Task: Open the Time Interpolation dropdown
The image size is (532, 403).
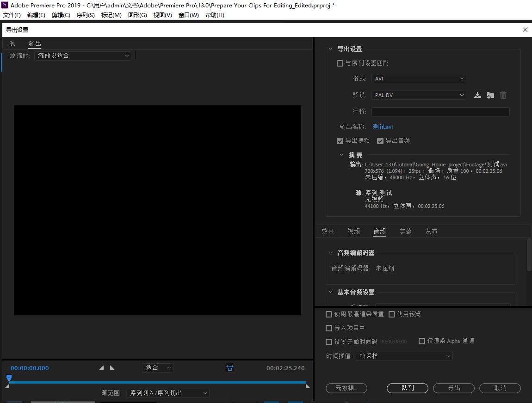Action: pos(404,356)
